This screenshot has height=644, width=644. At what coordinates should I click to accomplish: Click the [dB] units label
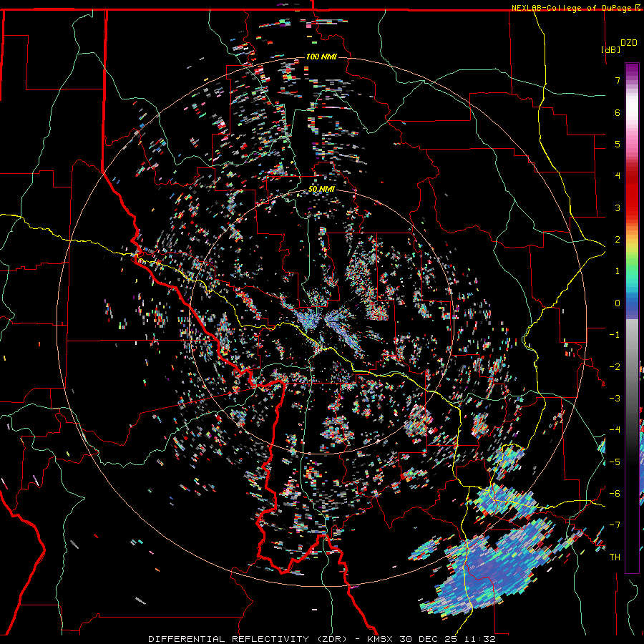coord(611,49)
